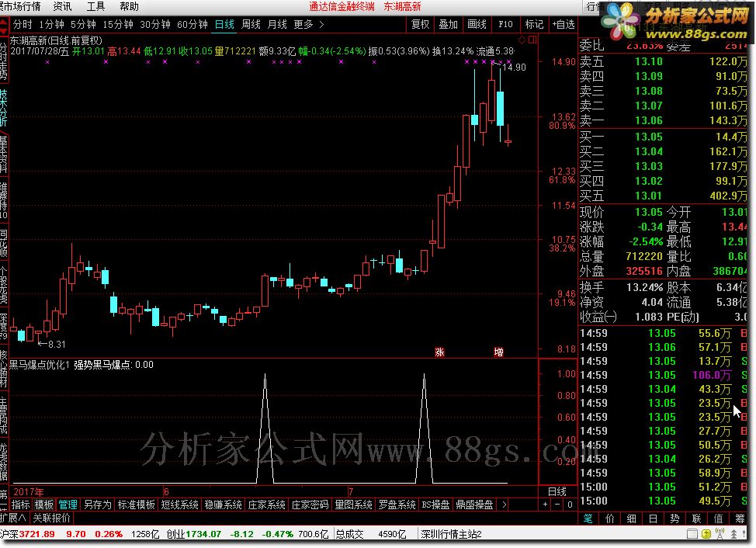Open the signal tower connection icon
Screen dimensions: 756x548
tap(720, 534)
